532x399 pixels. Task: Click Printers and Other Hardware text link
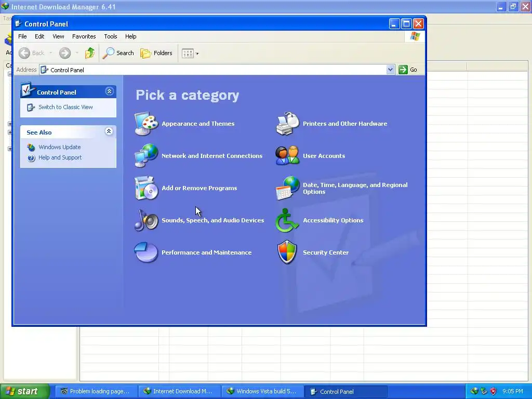[x=345, y=124]
